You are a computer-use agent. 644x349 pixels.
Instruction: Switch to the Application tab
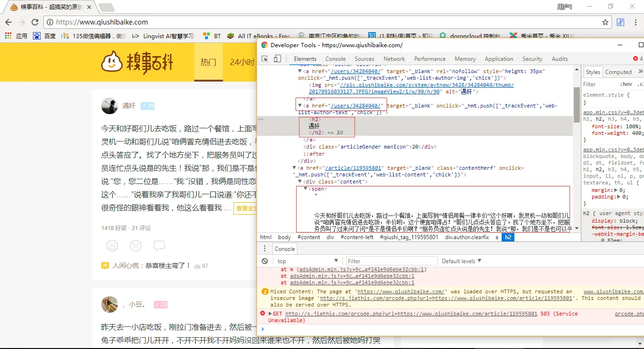pyautogui.click(x=499, y=59)
